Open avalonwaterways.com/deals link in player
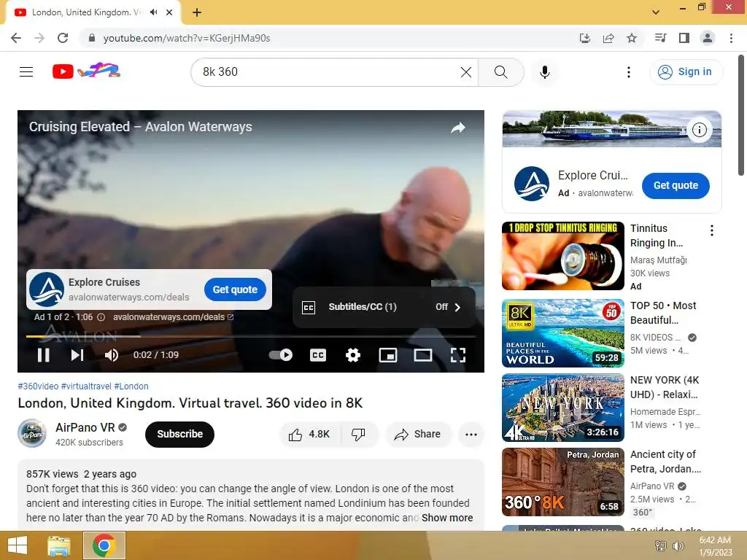 pos(173,317)
